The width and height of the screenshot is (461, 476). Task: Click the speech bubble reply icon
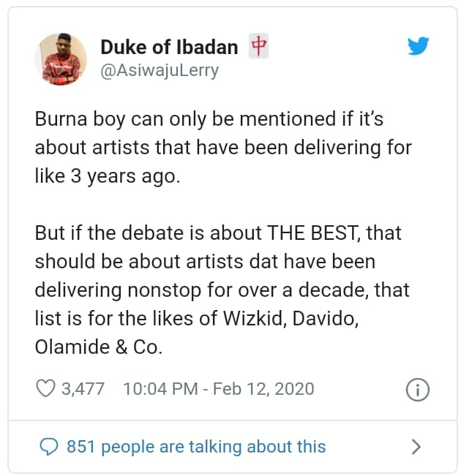point(48,446)
